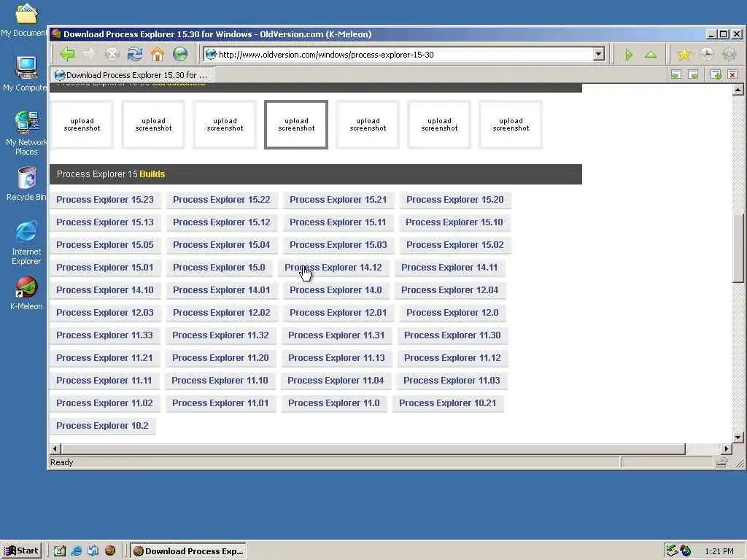
Task: Select the My Network Places desktop icon
Action: [x=26, y=133]
